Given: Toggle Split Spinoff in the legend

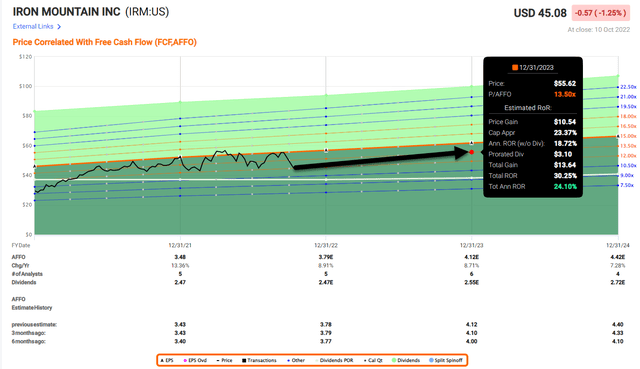Looking at the screenshot, I should click(x=446, y=360).
